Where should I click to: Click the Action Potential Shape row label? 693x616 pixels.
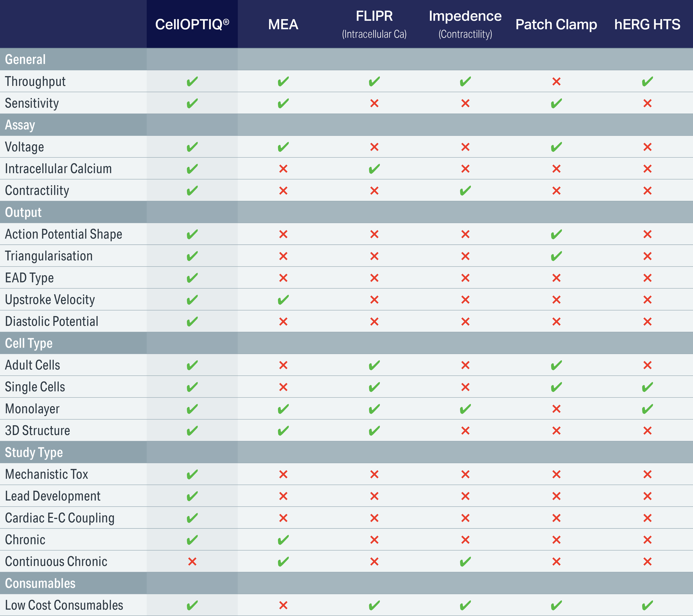(64, 234)
